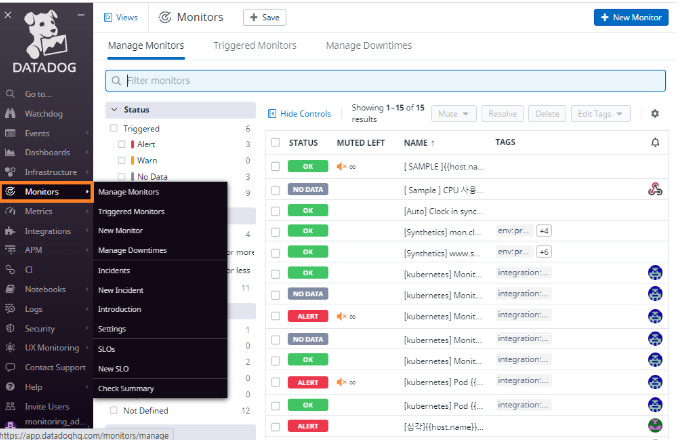Open Events sidebar icon
Viewport: 688px width, 447px height.
coord(10,133)
